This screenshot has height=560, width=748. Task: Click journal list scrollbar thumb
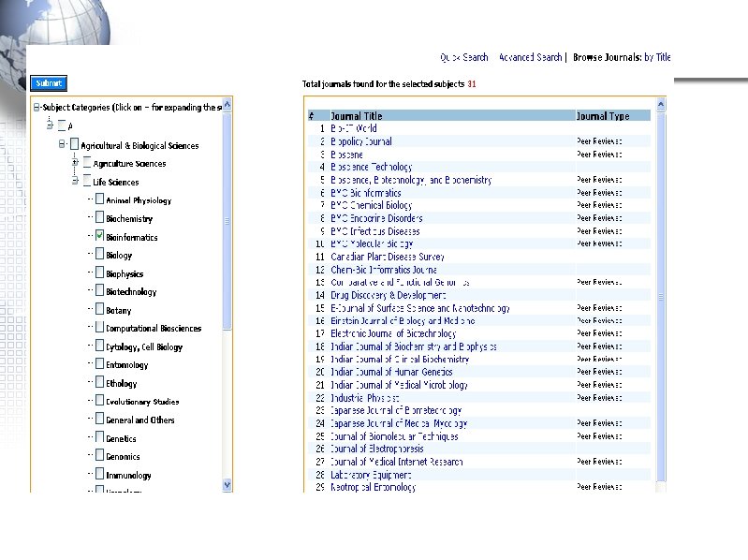(661, 297)
